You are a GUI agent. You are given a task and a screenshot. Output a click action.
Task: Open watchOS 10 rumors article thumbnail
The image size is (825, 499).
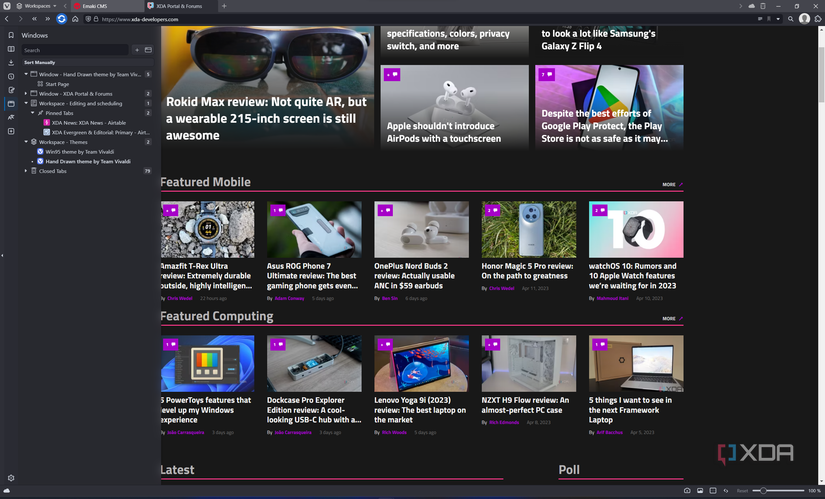pos(636,229)
